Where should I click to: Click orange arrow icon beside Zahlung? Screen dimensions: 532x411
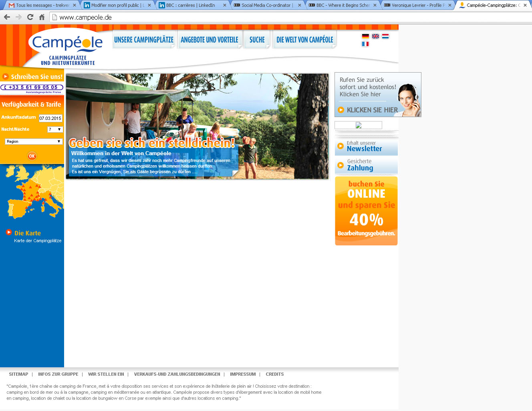click(341, 165)
